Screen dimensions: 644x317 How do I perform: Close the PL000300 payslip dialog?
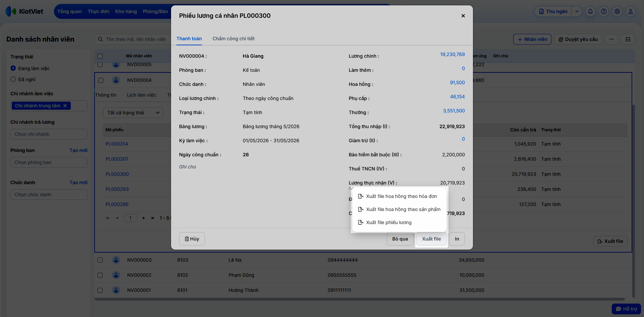point(463,16)
